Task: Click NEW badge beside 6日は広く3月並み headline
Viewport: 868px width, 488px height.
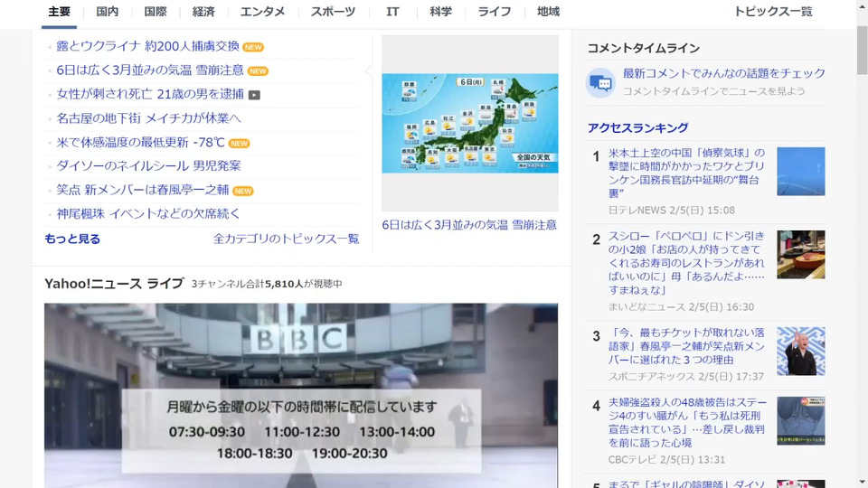Action: pyautogui.click(x=258, y=70)
